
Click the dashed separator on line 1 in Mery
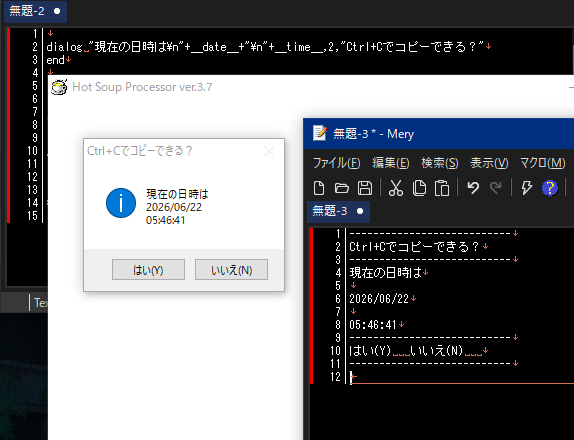[430, 234]
